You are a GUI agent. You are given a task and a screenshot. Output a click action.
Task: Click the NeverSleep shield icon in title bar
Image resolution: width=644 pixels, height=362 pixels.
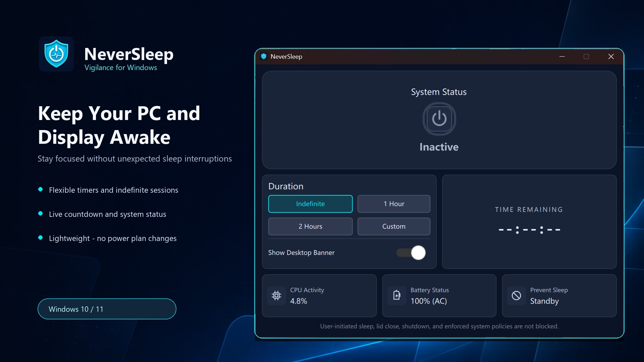pos(264,57)
